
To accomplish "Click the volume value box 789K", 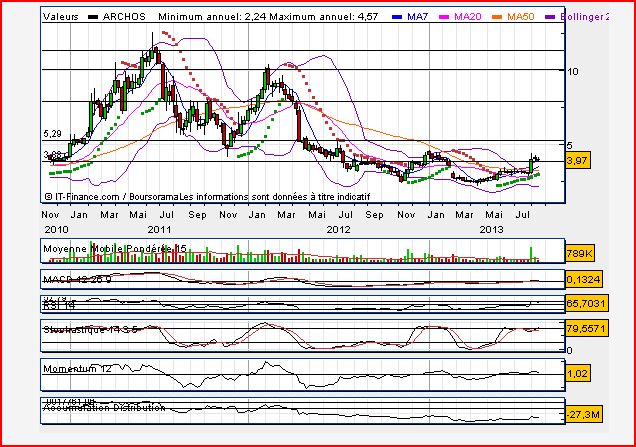I will (579, 254).
